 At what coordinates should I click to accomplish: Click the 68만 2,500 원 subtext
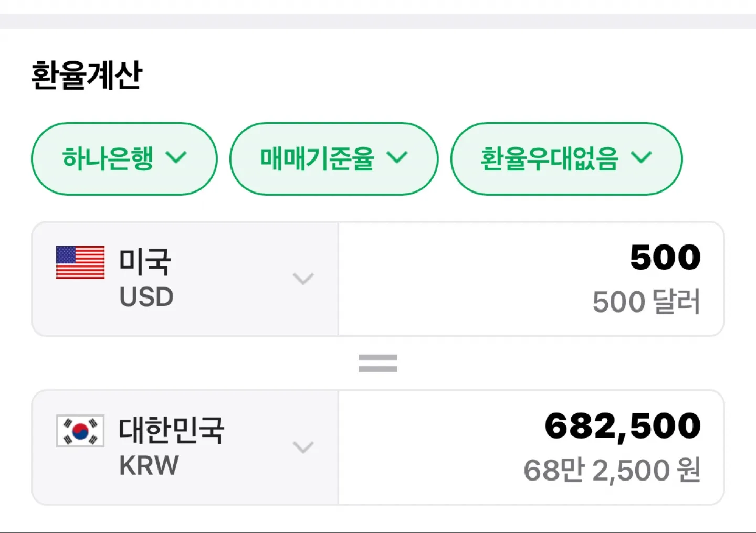click(x=612, y=470)
